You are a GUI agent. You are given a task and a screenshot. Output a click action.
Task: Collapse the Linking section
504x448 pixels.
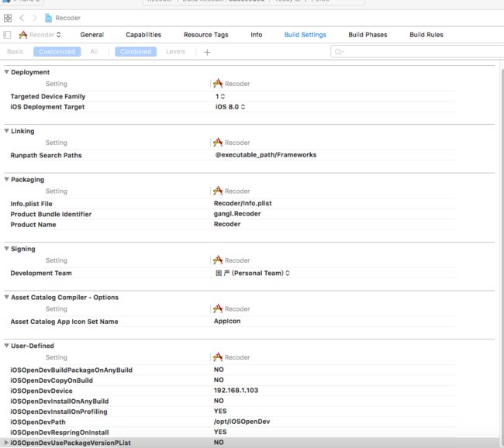pos(6,131)
